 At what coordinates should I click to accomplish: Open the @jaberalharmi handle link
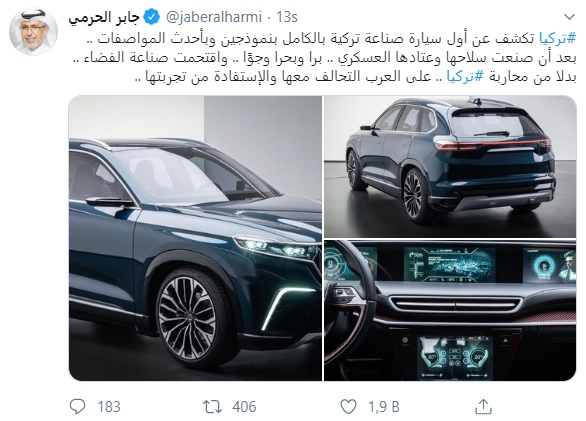click(x=213, y=17)
